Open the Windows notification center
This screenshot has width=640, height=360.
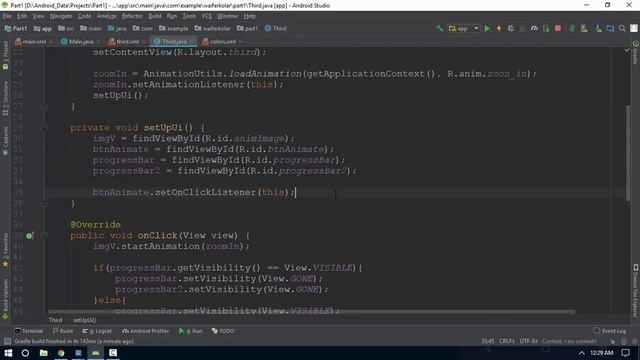pyautogui.click(x=626, y=353)
